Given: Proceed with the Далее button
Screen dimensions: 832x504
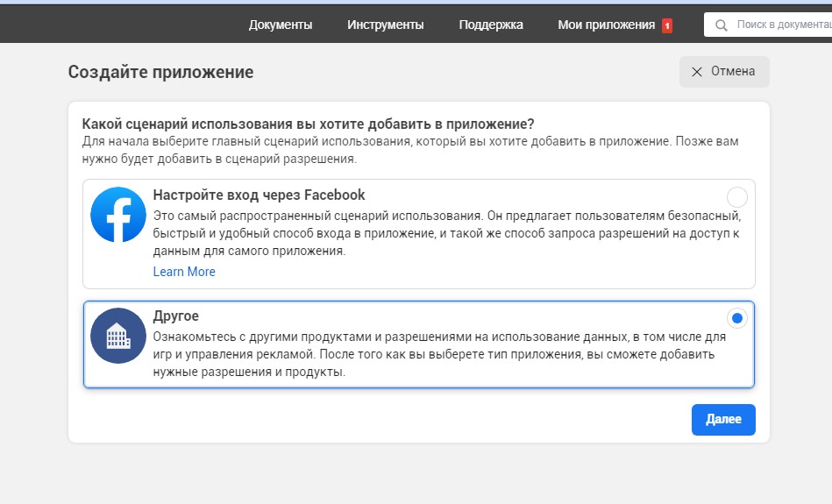Looking at the screenshot, I should click(x=723, y=420).
